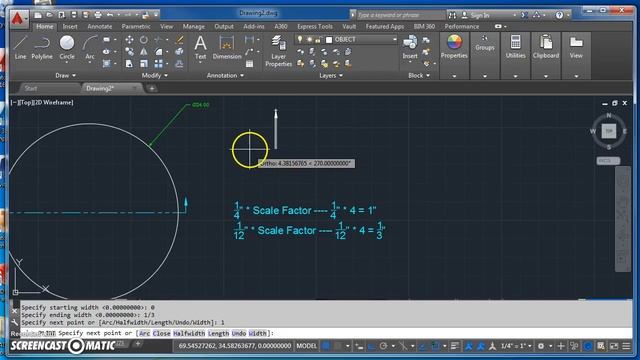The width and height of the screenshot is (640, 360).
Task: Click the Help question mark icon
Action: point(559,15)
